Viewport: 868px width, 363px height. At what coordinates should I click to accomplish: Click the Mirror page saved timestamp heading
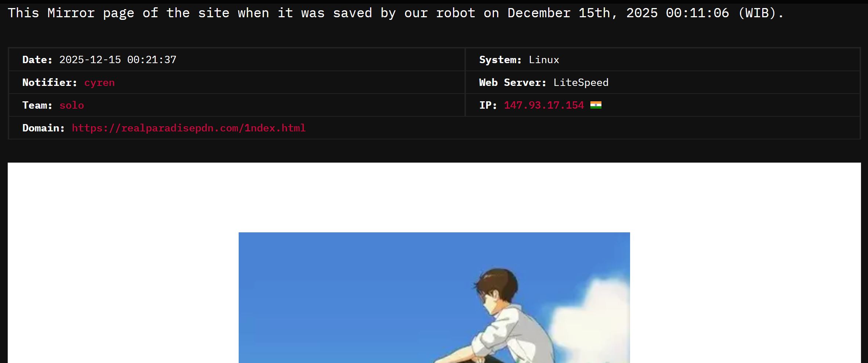[396, 13]
